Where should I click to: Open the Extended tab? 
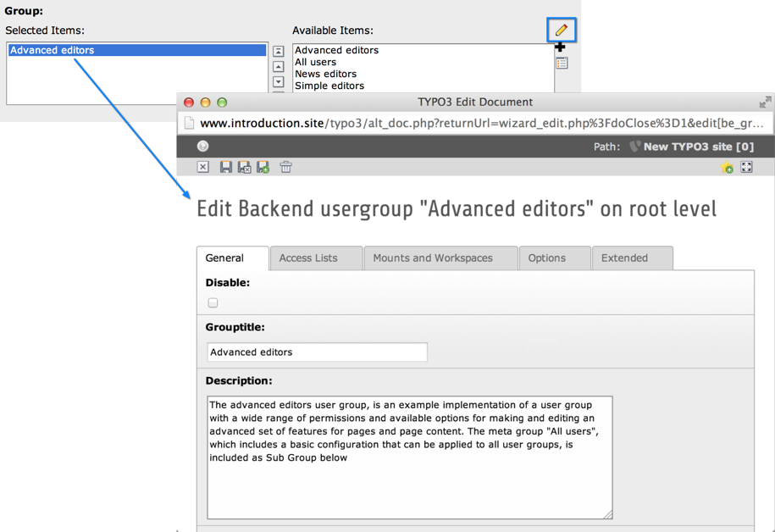(633, 258)
